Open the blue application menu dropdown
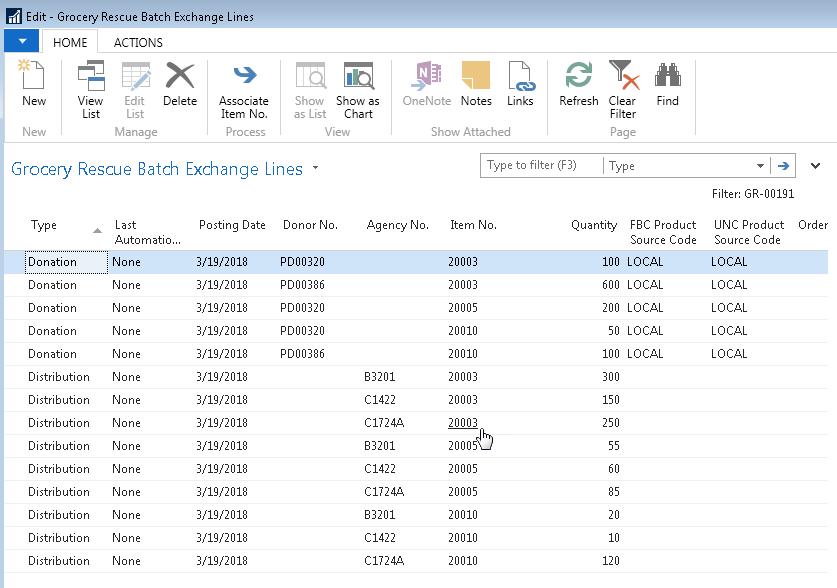837x588 pixels. click(22, 41)
